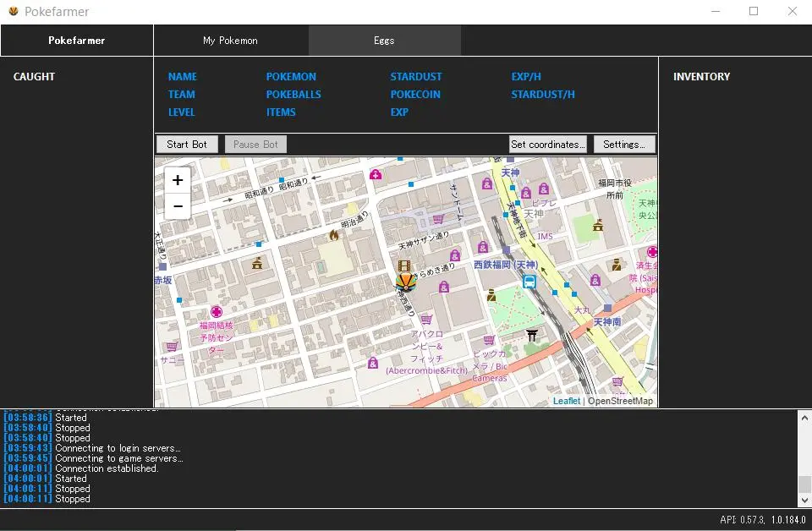Viewport: 812px width, 531px height.
Task: Open the OpenStreetMap attribution link
Action: click(x=620, y=401)
